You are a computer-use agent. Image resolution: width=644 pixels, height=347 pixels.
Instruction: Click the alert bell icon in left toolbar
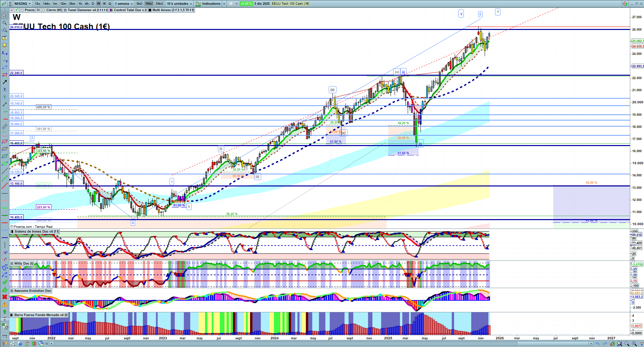tap(5, 45)
